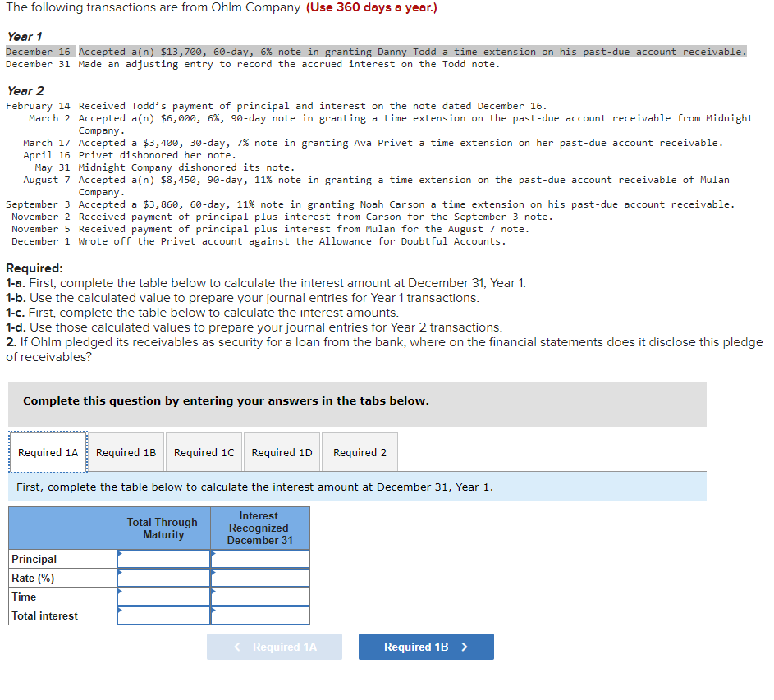Open the Required 1A tab

coord(48,452)
